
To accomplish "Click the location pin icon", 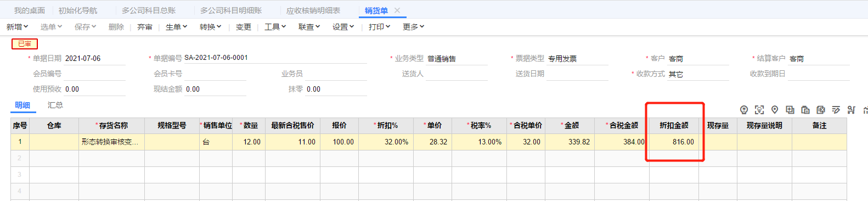I will (775, 110).
